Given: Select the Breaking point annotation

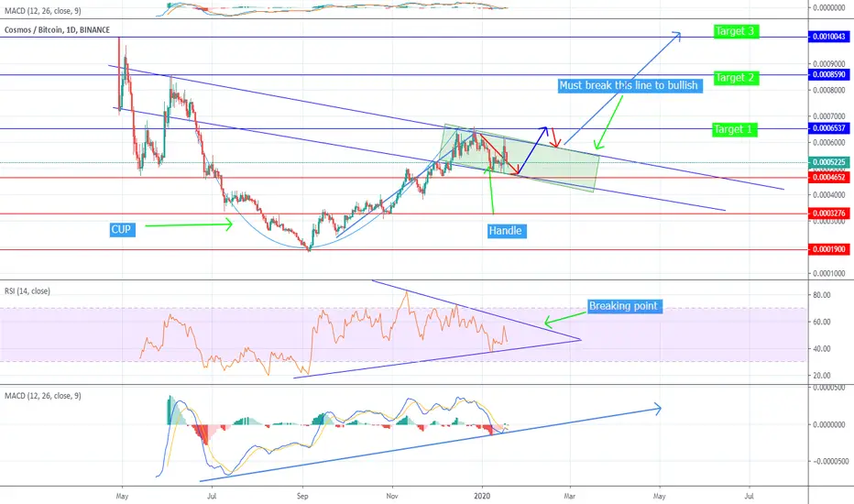Looking at the screenshot, I should pos(624,306).
